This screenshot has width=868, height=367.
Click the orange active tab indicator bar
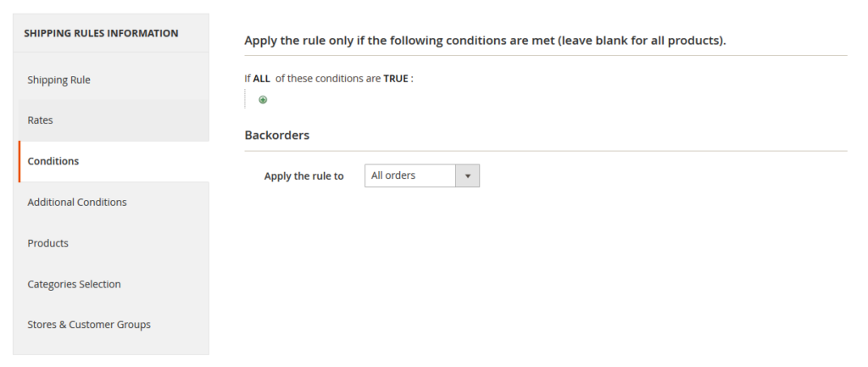[19, 161]
